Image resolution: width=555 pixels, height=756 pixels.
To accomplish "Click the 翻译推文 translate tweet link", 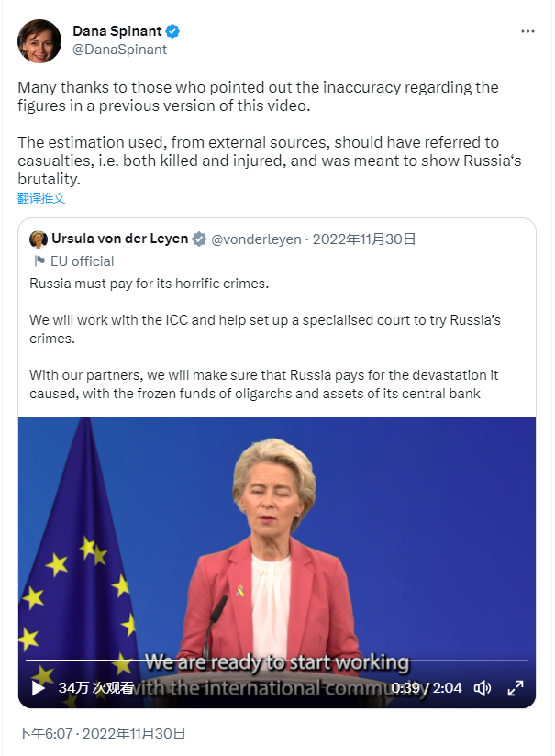I will click(41, 198).
